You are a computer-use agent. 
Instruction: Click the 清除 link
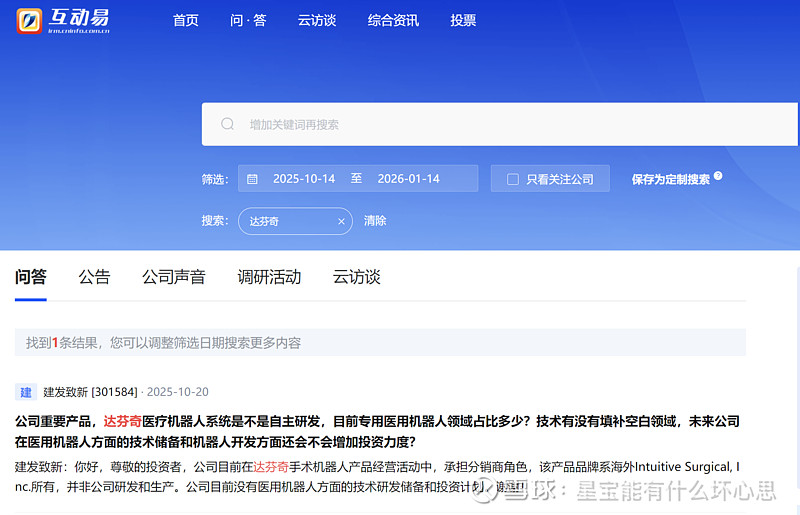[x=375, y=221]
